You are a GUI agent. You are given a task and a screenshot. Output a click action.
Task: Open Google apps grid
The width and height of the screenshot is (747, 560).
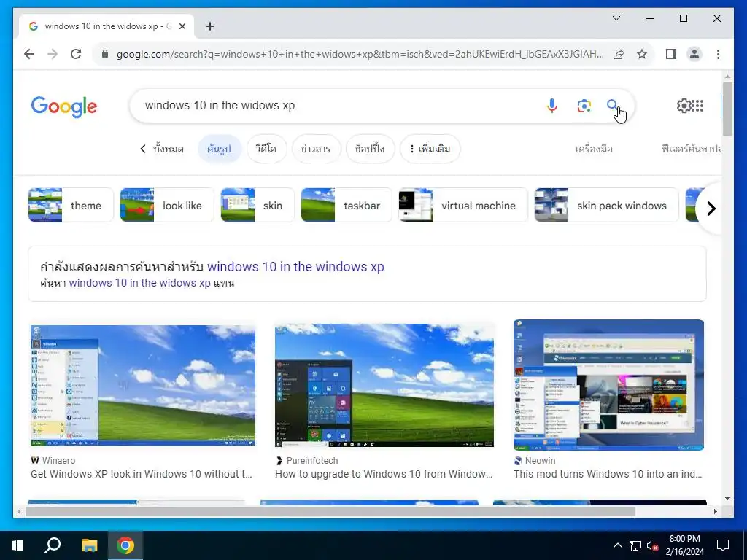coord(697,105)
